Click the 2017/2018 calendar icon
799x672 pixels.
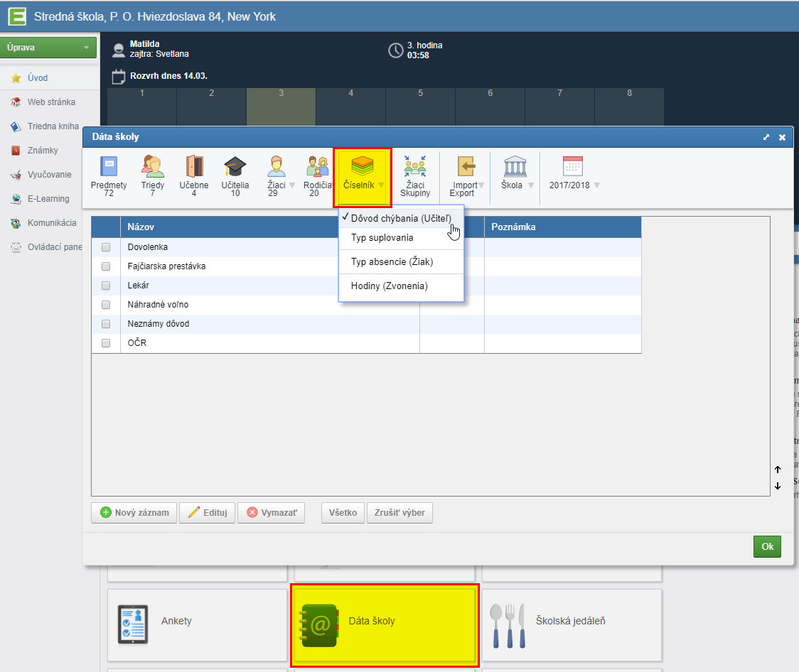[x=573, y=166]
